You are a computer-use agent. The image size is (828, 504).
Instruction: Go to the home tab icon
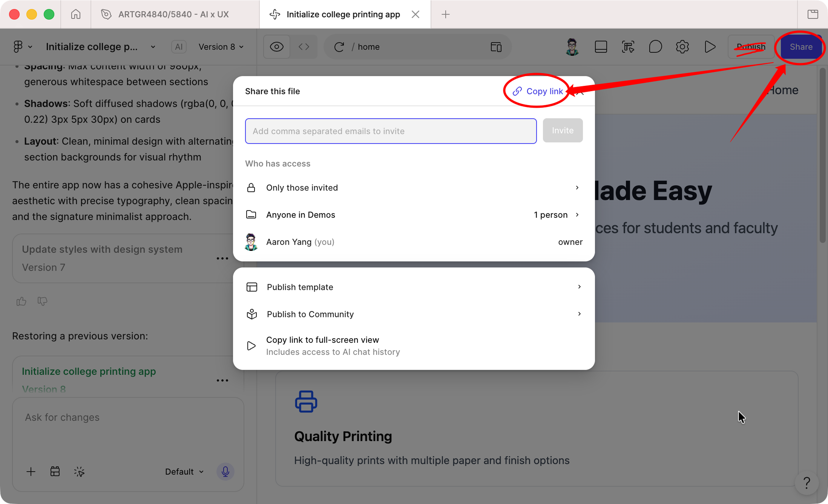pyautogui.click(x=76, y=14)
